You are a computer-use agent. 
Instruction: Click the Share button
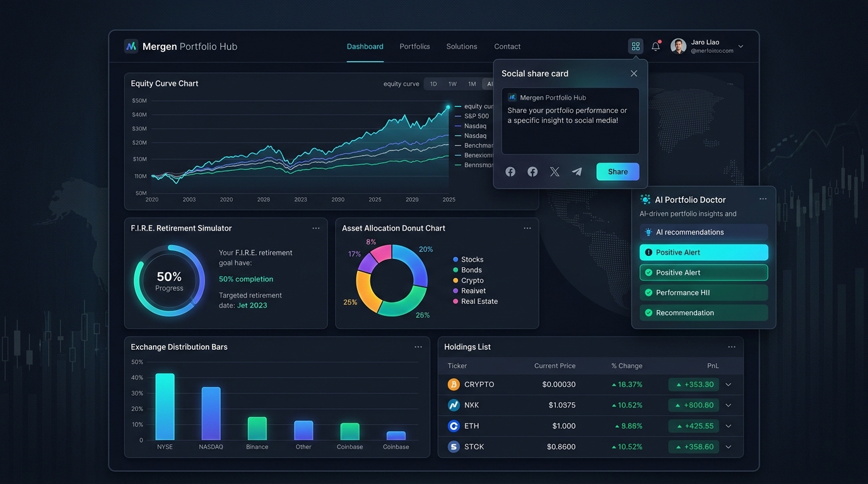coord(618,171)
